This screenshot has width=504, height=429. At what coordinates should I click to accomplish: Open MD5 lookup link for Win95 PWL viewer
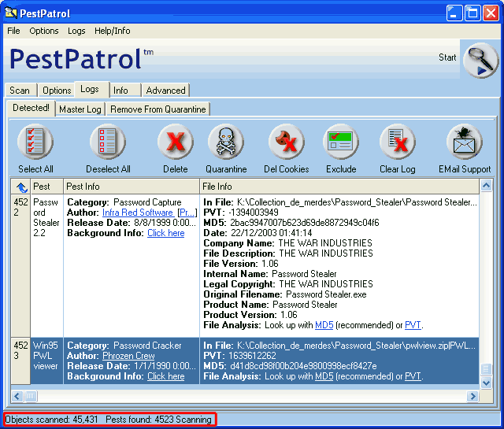pos(324,376)
